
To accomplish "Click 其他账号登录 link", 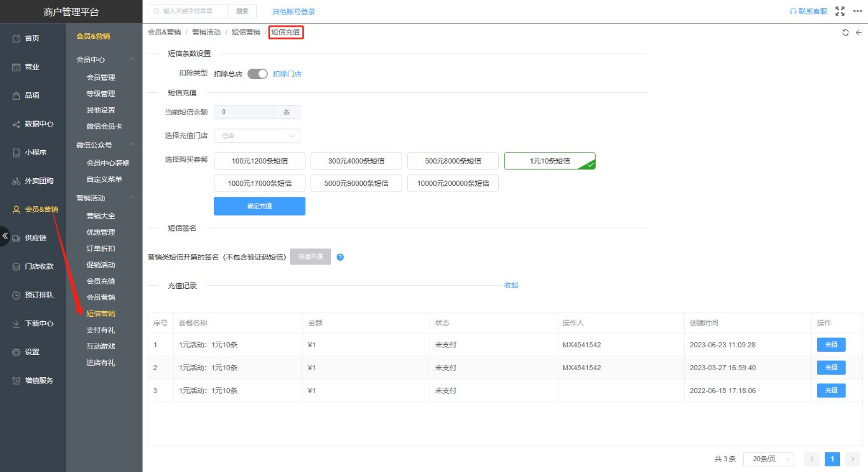I will pyautogui.click(x=294, y=11).
